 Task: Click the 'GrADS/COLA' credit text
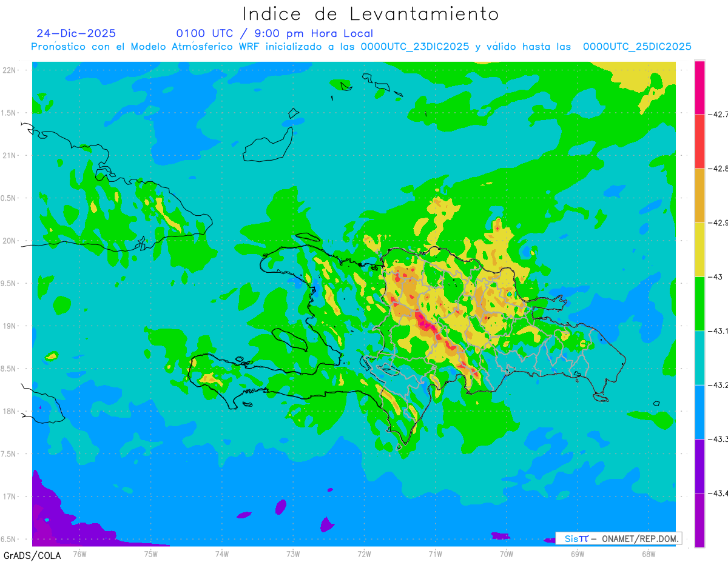point(32,555)
